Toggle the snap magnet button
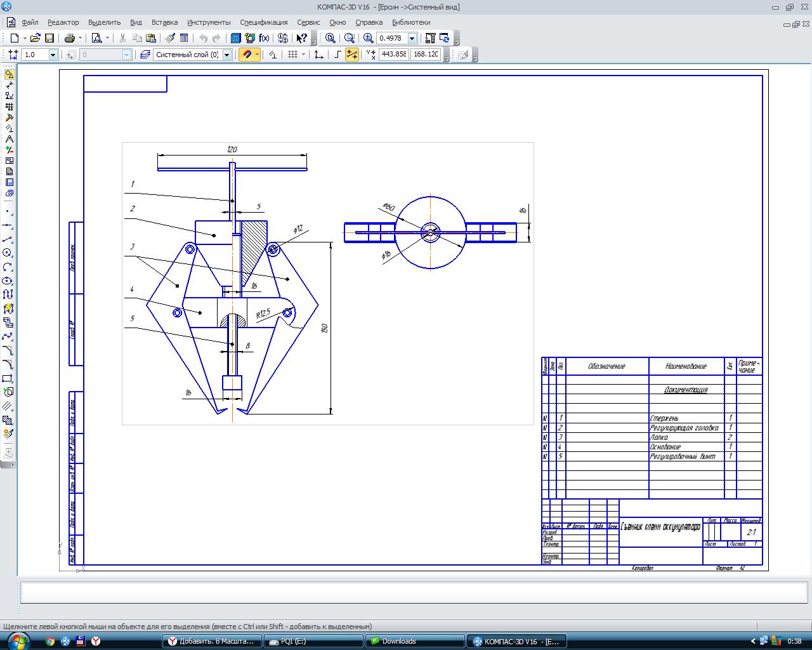 (x=247, y=55)
